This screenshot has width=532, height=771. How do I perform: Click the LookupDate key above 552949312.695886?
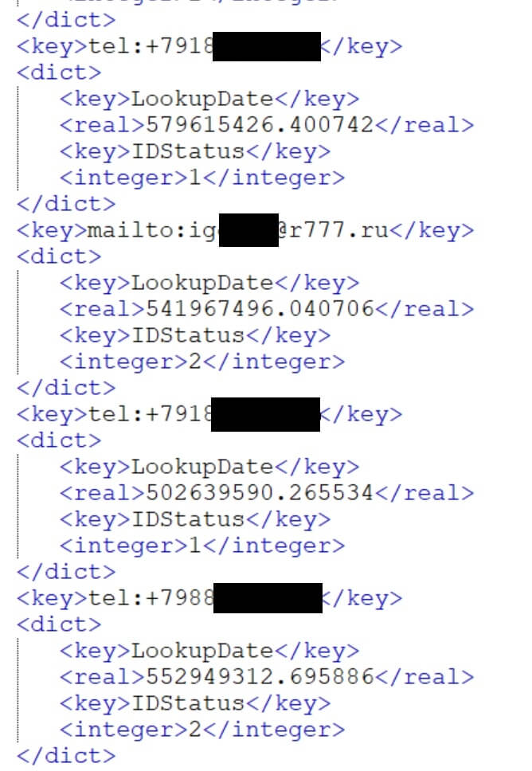pyautogui.click(x=209, y=651)
